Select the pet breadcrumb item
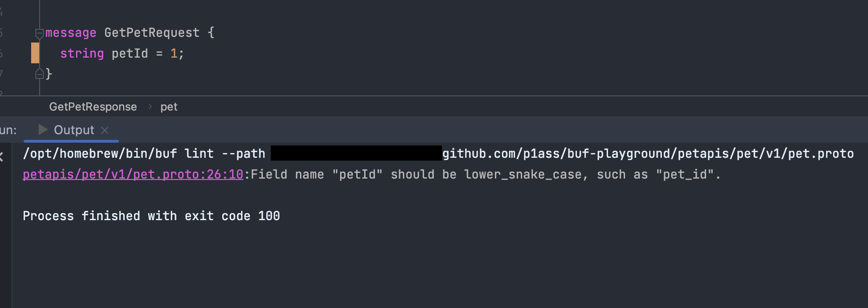 [169, 107]
